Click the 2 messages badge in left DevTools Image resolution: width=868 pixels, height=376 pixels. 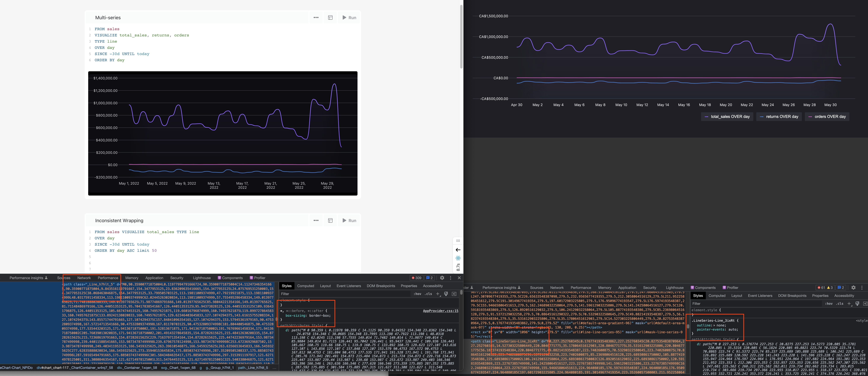pos(429,278)
